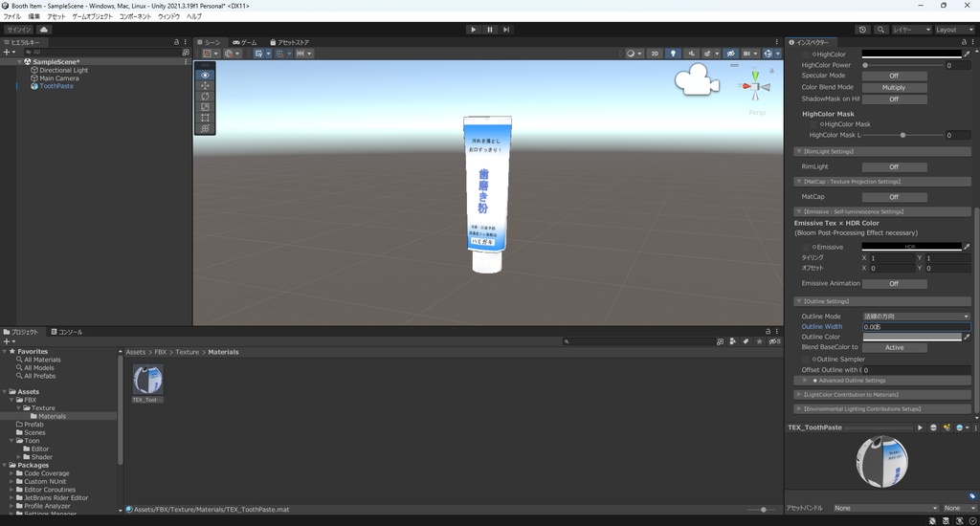This screenshot has height=526, width=980.
Task: Select the Transform tool in scene toolbar
Action: click(x=205, y=128)
